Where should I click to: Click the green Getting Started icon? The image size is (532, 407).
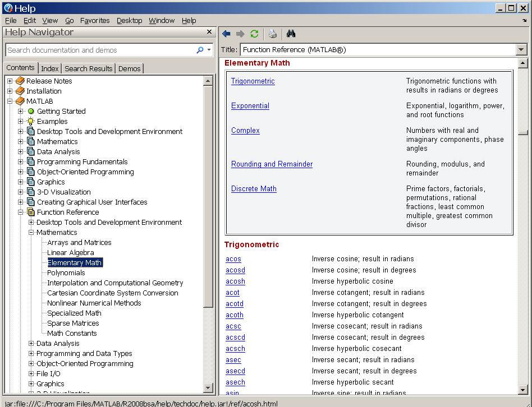click(x=31, y=111)
